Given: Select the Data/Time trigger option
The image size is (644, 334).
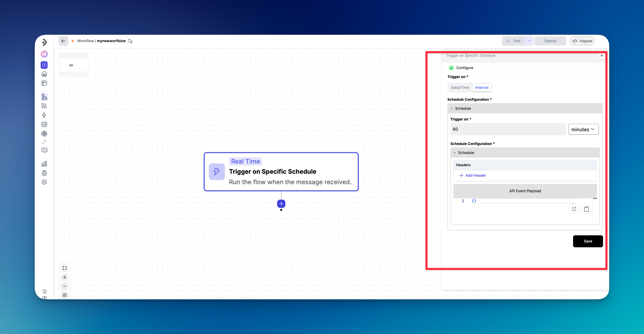Looking at the screenshot, I should click(460, 88).
